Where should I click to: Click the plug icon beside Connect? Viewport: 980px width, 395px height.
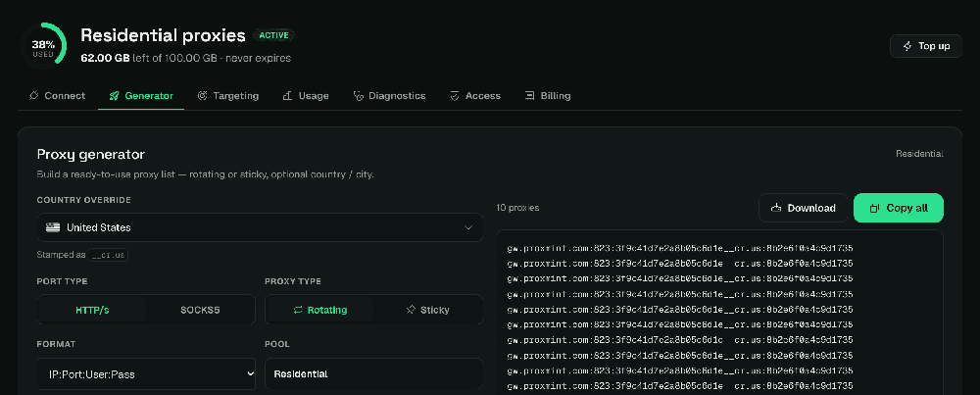click(x=34, y=96)
